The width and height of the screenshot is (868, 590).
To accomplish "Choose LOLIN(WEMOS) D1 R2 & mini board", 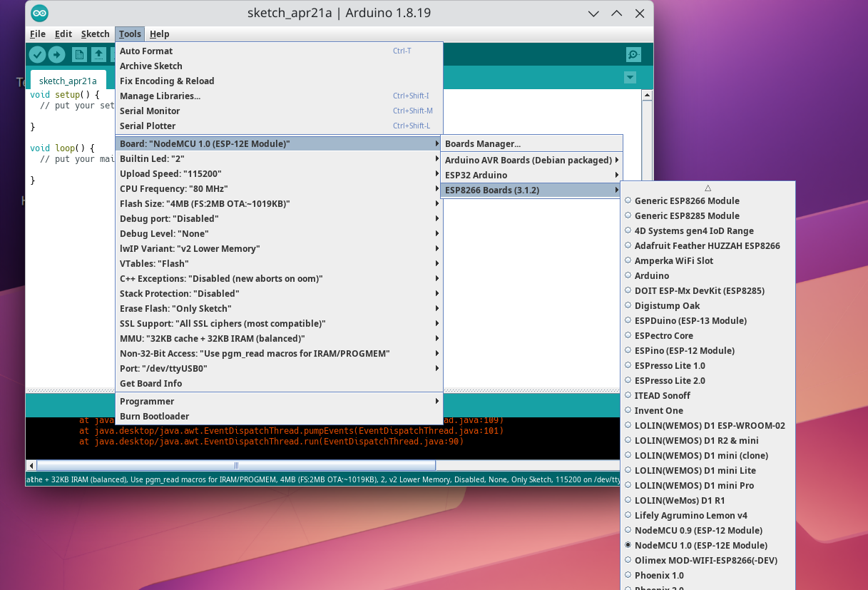I will pyautogui.click(x=708, y=440).
